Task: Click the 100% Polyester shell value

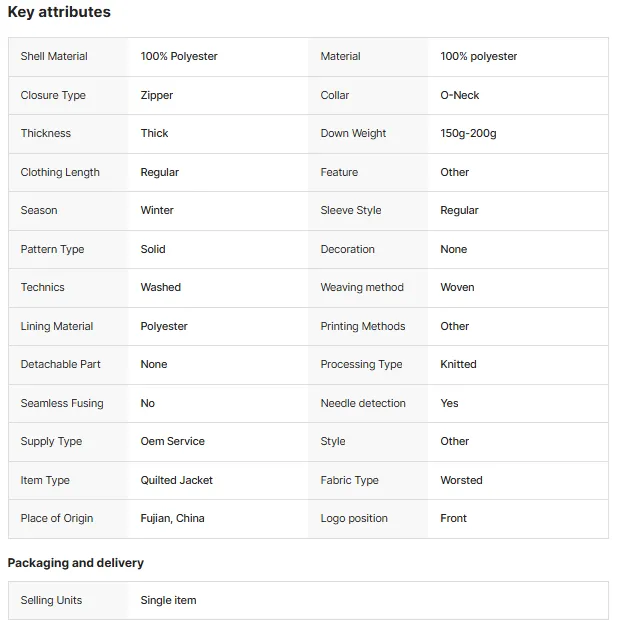Action: pyautogui.click(x=179, y=56)
